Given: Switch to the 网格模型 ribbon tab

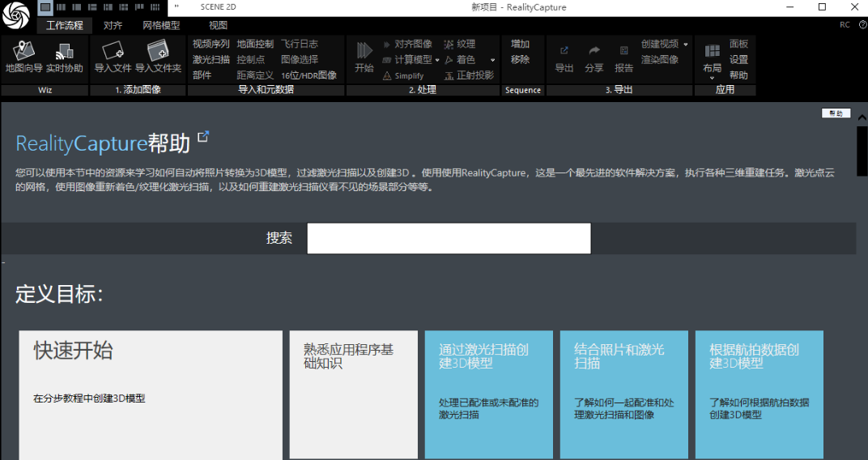Looking at the screenshot, I should (x=161, y=25).
